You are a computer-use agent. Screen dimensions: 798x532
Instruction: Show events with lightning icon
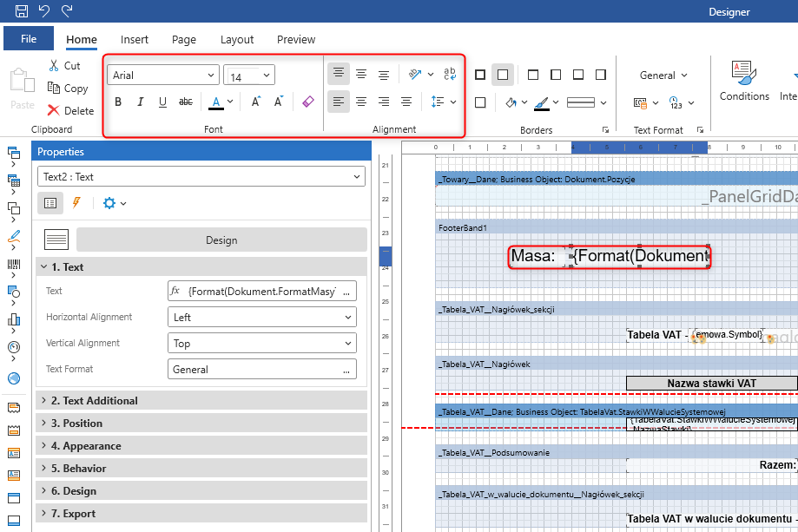(x=76, y=203)
